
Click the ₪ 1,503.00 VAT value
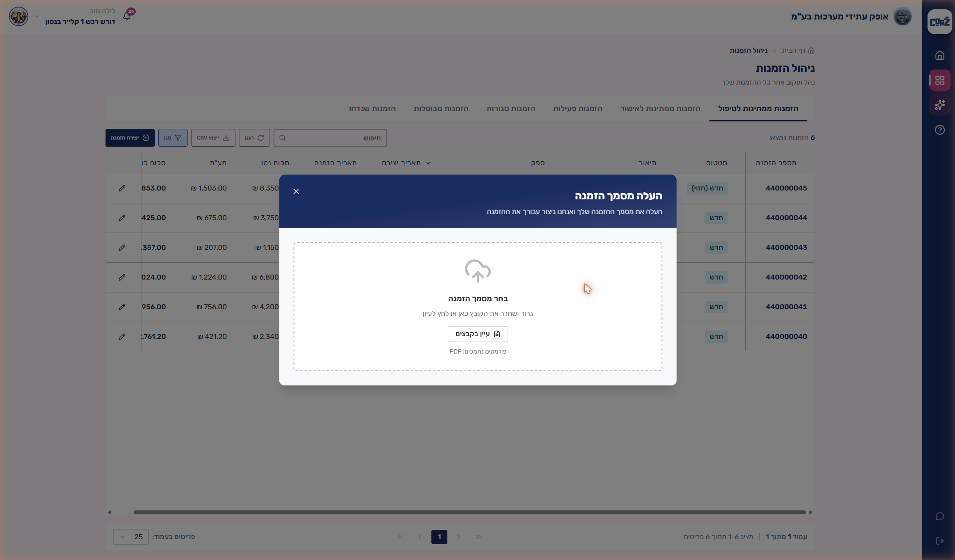[x=209, y=188]
